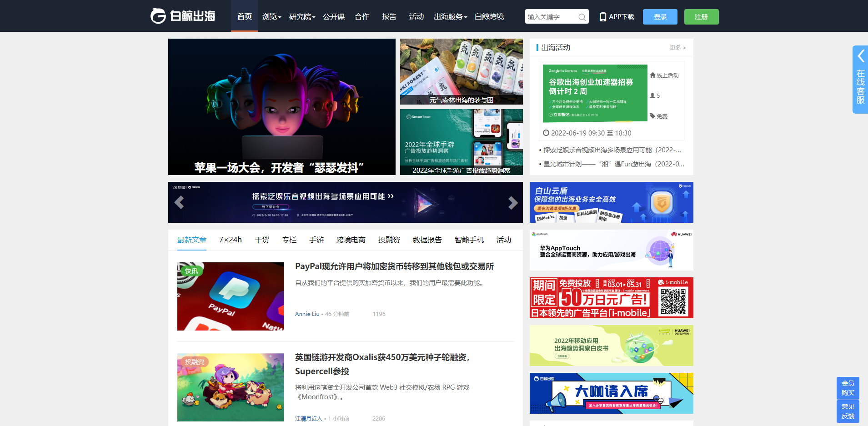Click the 登录 button
This screenshot has height=426, width=868.
pos(660,17)
